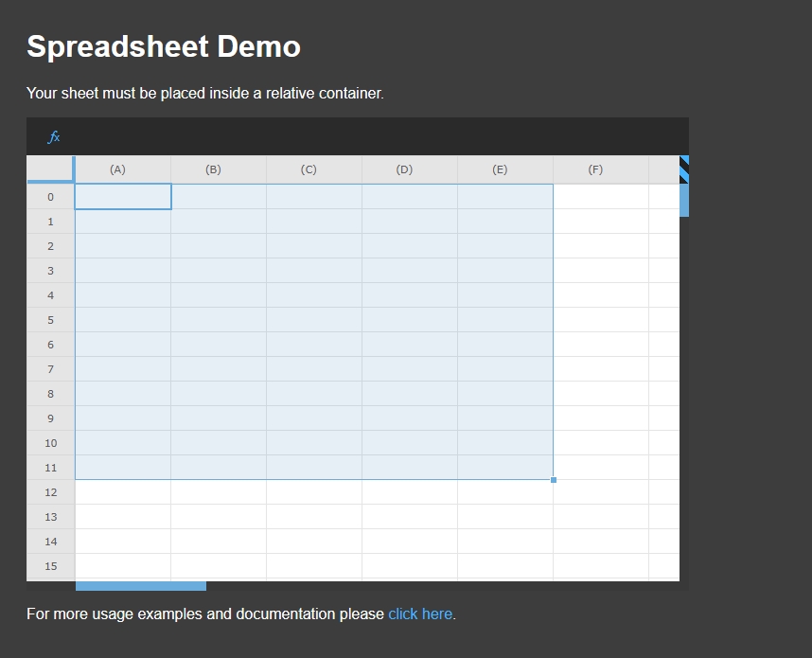Select row 13 header
This screenshot has height=658, width=812.
pos(51,517)
